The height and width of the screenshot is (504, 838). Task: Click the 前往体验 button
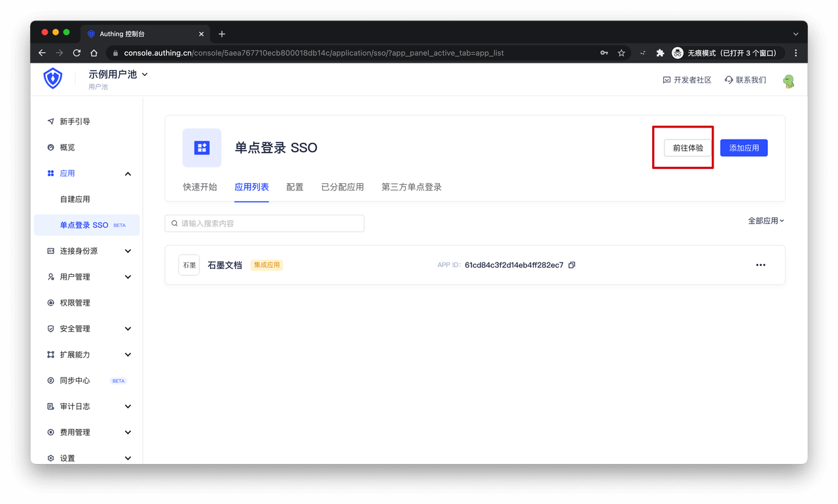(x=687, y=147)
